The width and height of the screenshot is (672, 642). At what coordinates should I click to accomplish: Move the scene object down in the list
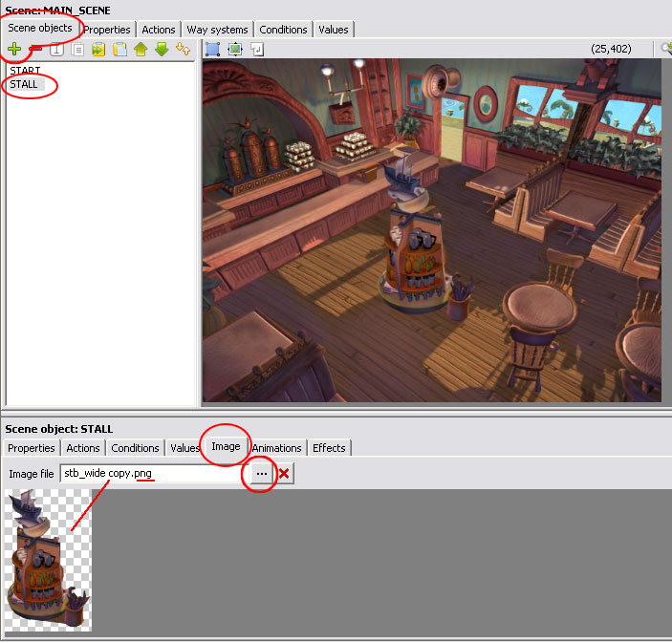(x=162, y=50)
